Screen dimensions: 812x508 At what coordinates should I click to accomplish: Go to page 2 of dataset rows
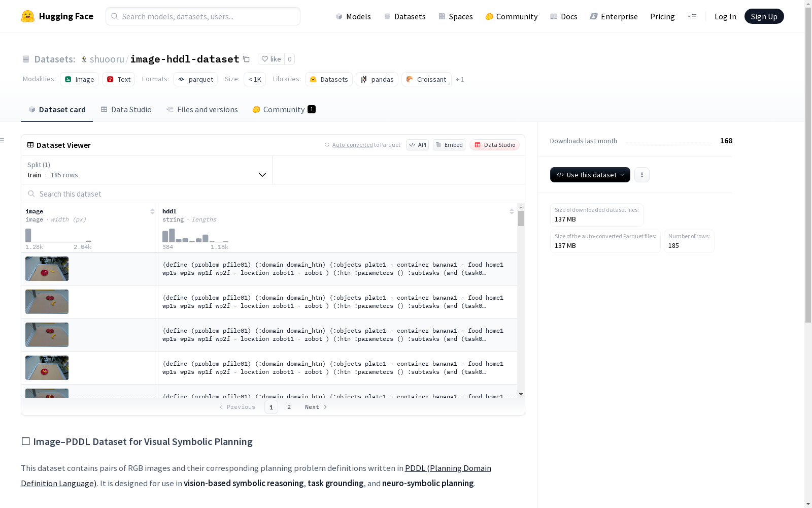pyautogui.click(x=289, y=407)
